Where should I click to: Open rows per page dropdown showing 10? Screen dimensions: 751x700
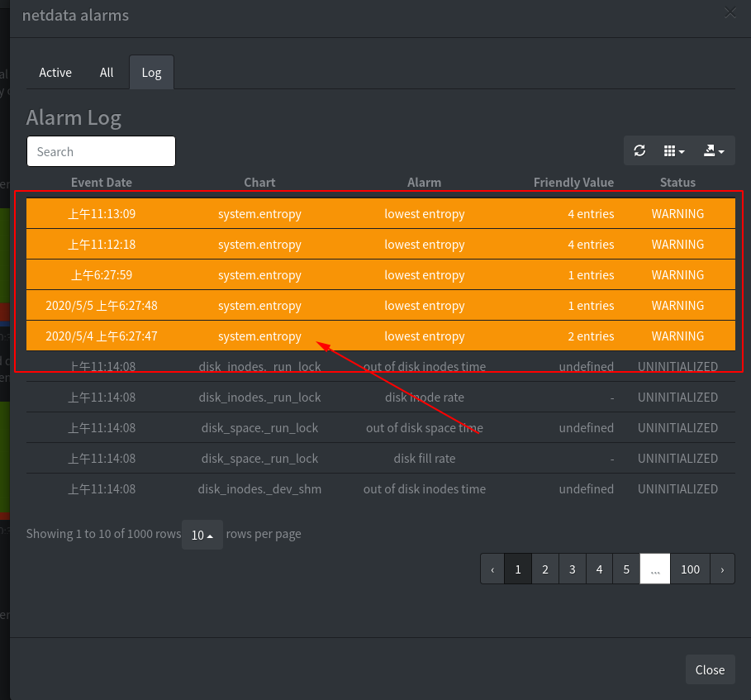202,535
